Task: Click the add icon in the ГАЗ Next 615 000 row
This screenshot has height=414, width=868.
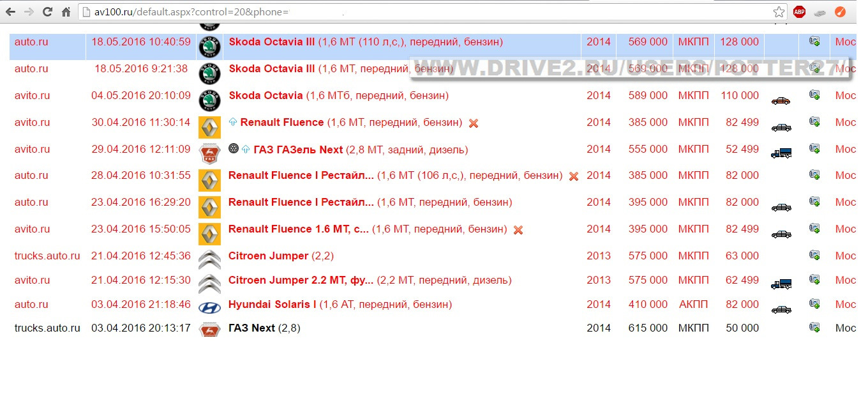Action: [x=814, y=327]
